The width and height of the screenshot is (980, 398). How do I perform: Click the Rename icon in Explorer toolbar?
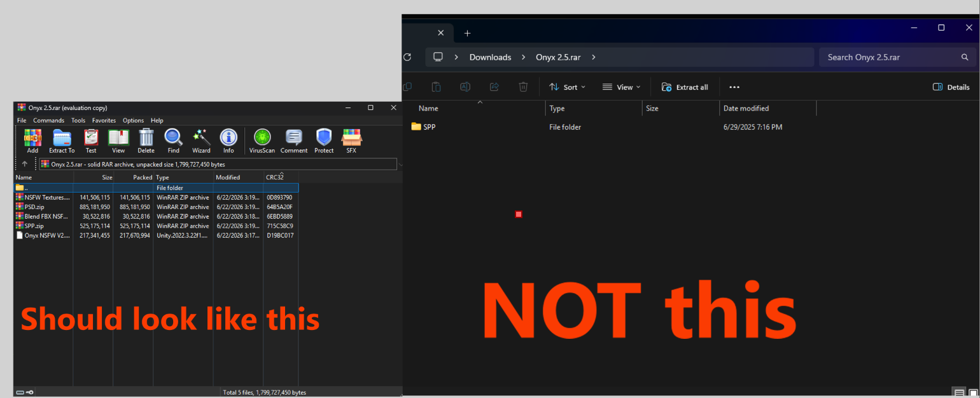[465, 87]
